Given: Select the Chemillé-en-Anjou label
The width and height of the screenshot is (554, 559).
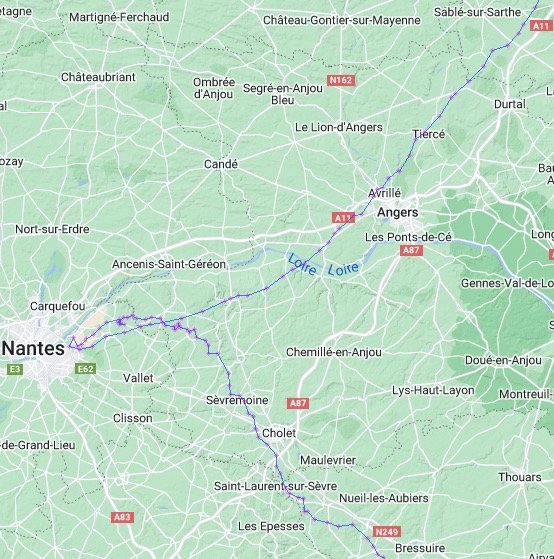Looking at the screenshot, I should click(334, 353).
